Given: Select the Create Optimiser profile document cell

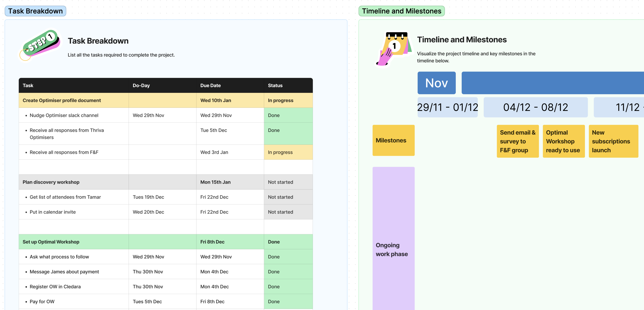Looking at the screenshot, I should [62, 100].
